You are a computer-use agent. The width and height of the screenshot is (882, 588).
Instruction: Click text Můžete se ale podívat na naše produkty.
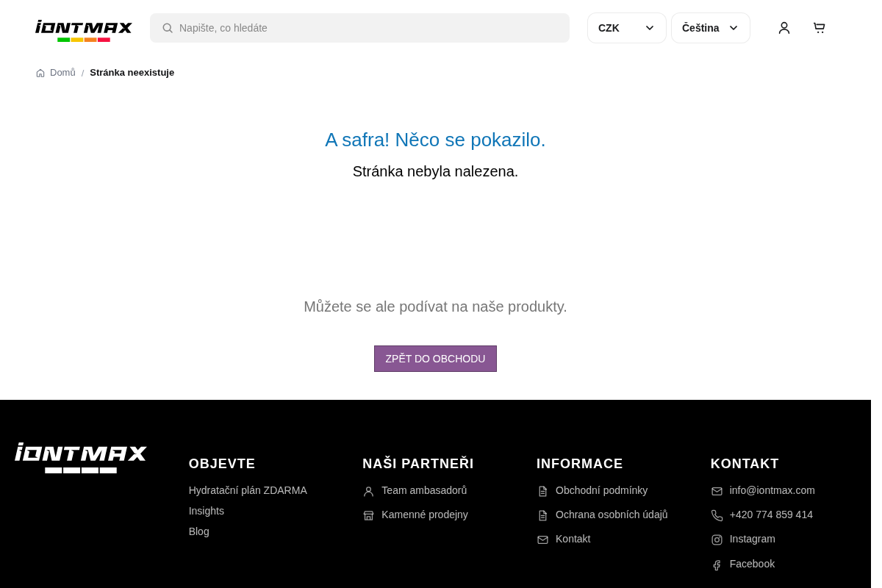click(x=435, y=306)
